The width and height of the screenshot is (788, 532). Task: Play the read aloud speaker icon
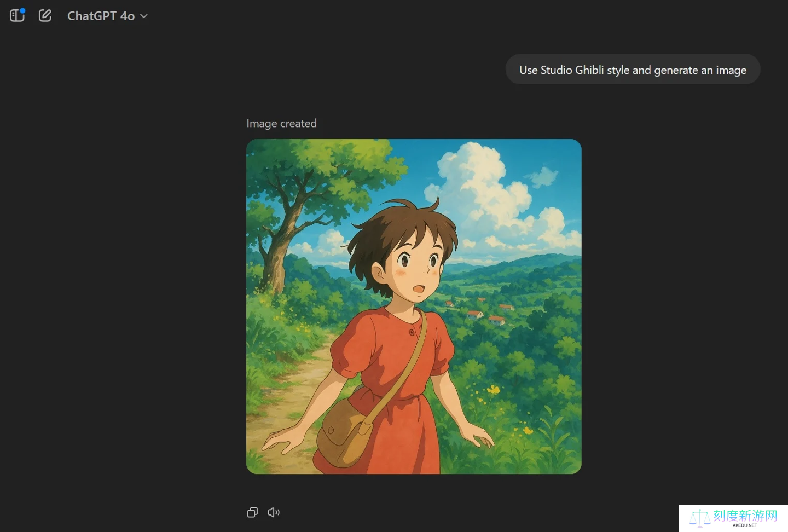[274, 512]
